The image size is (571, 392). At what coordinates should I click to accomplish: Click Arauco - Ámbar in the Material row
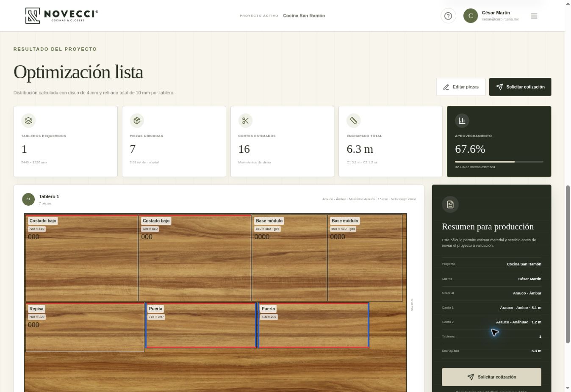tap(527, 293)
